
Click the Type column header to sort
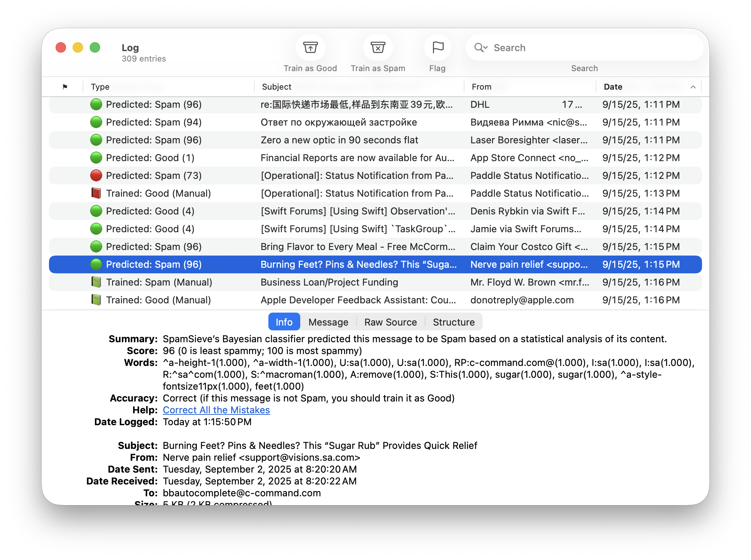coord(100,87)
